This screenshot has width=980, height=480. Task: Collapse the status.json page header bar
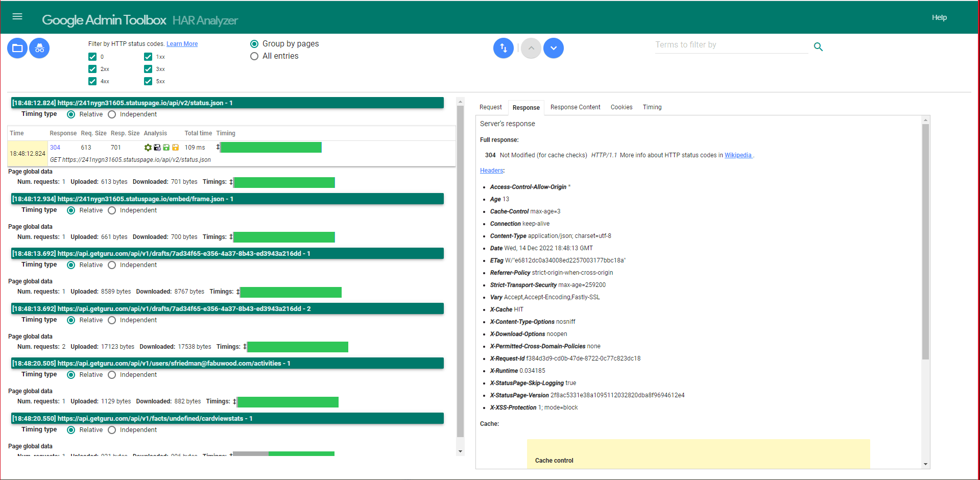(x=227, y=103)
